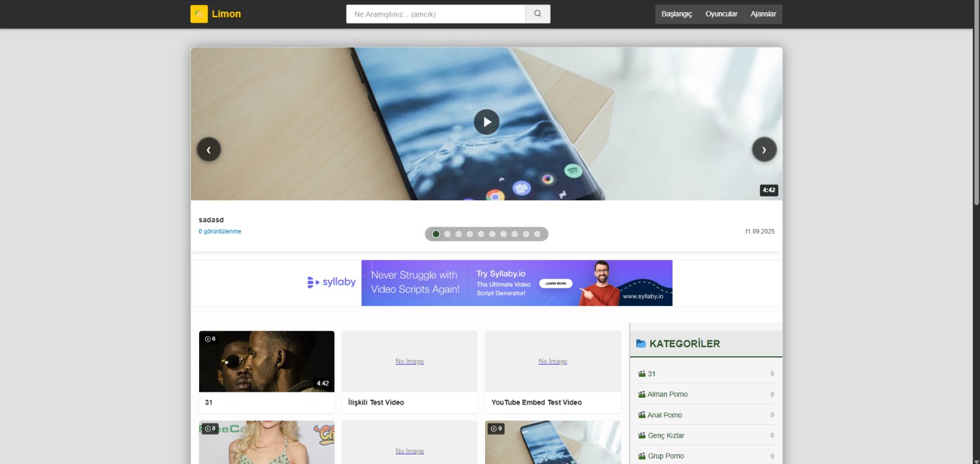Select the last carousel indicator dot
The image size is (980, 464).
click(537, 234)
